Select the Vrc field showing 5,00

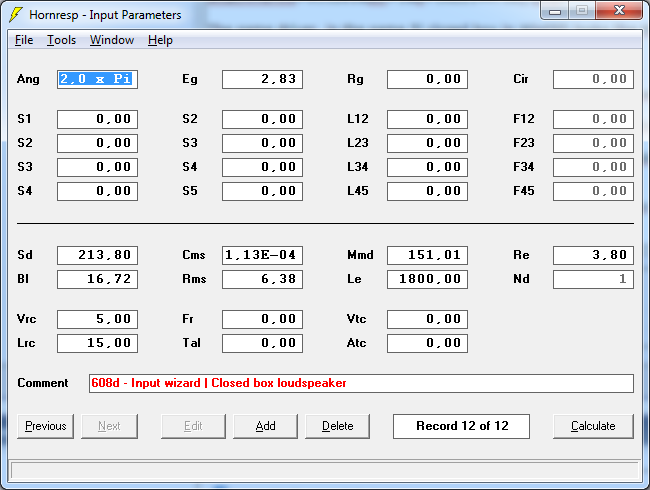(97, 320)
